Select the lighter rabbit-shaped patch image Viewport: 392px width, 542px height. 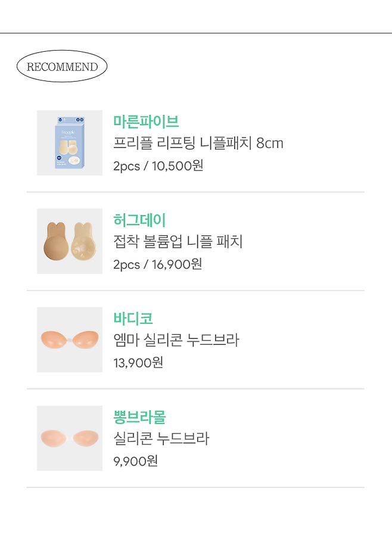point(83,241)
